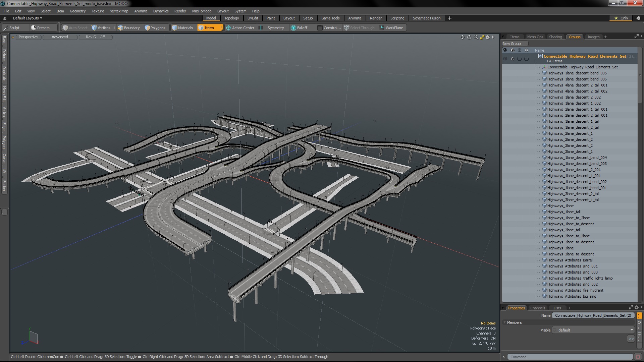Image resolution: width=644 pixels, height=362 pixels.
Task: Open the Deform vertical sidebar tab
Action: [4, 56]
